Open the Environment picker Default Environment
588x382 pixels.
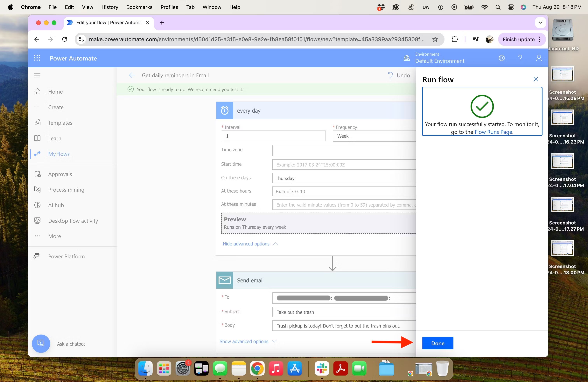(434, 58)
